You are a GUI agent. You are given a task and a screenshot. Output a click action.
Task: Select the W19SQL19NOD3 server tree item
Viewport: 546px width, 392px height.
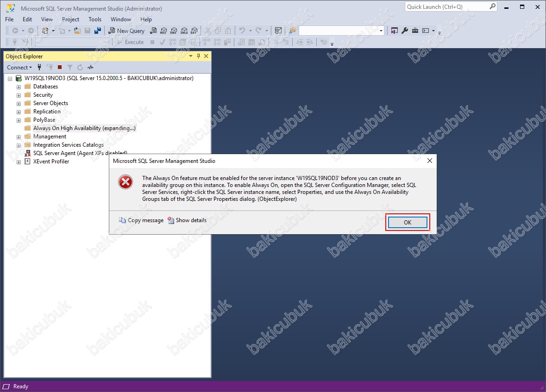tap(109, 78)
